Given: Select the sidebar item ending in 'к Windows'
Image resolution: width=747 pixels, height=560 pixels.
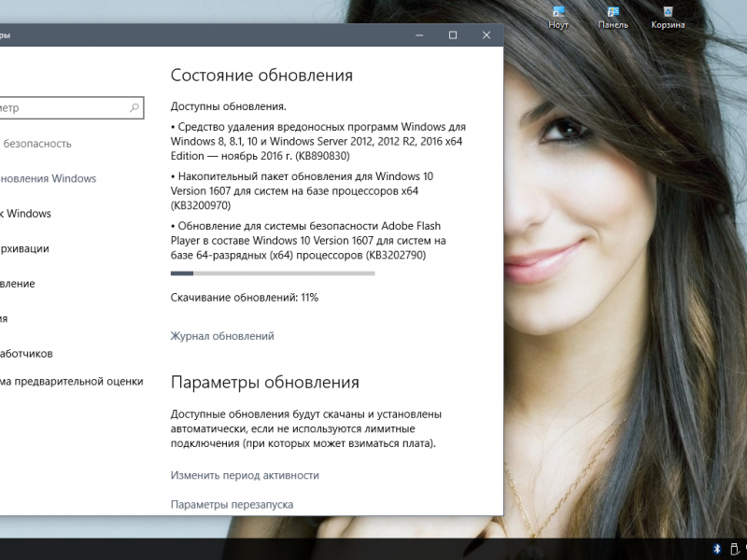Looking at the screenshot, I should pos(25,214).
